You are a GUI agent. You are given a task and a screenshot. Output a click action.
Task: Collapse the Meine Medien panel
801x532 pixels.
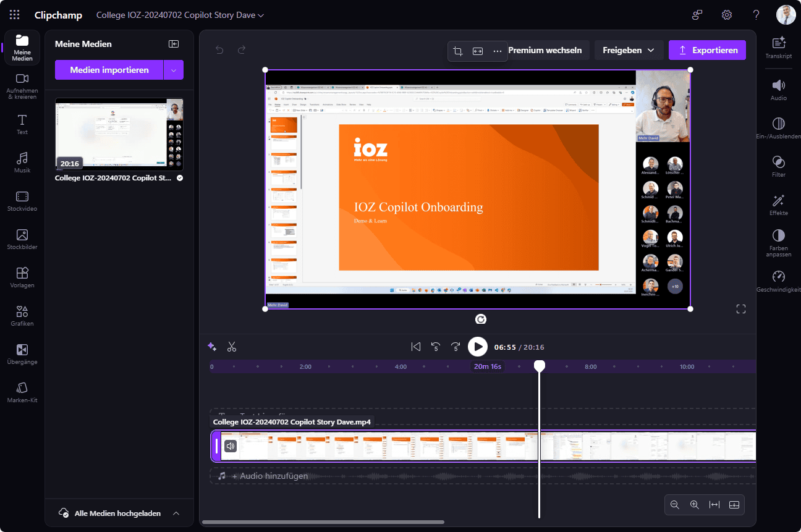[x=174, y=44]
